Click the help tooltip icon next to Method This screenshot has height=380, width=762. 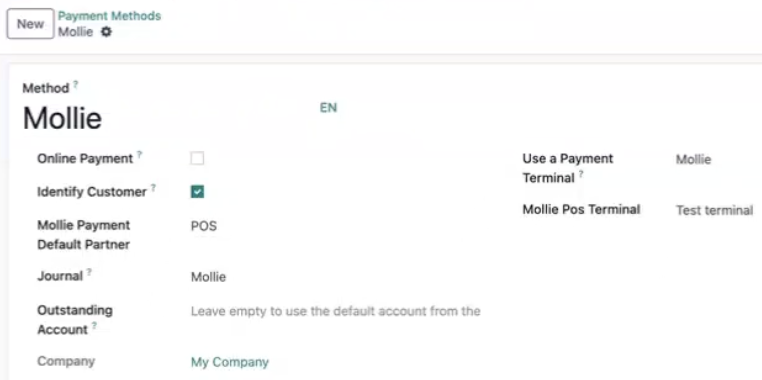(76, 85)
